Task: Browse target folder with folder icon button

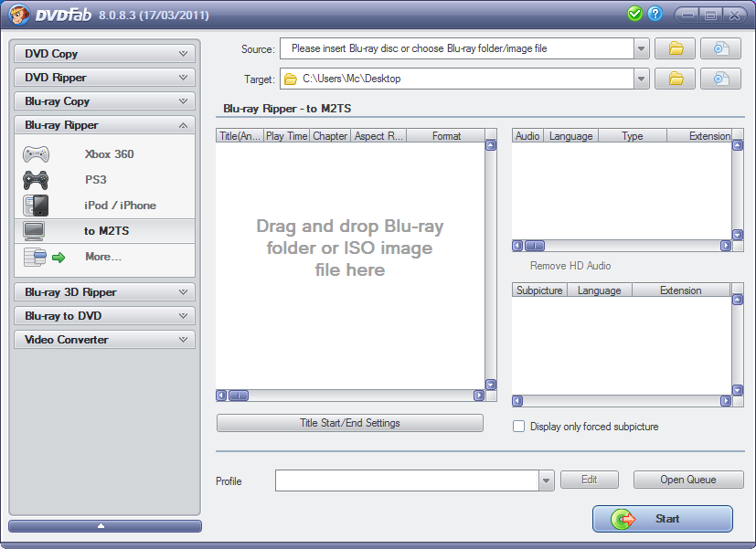Action: click(675, 79)
